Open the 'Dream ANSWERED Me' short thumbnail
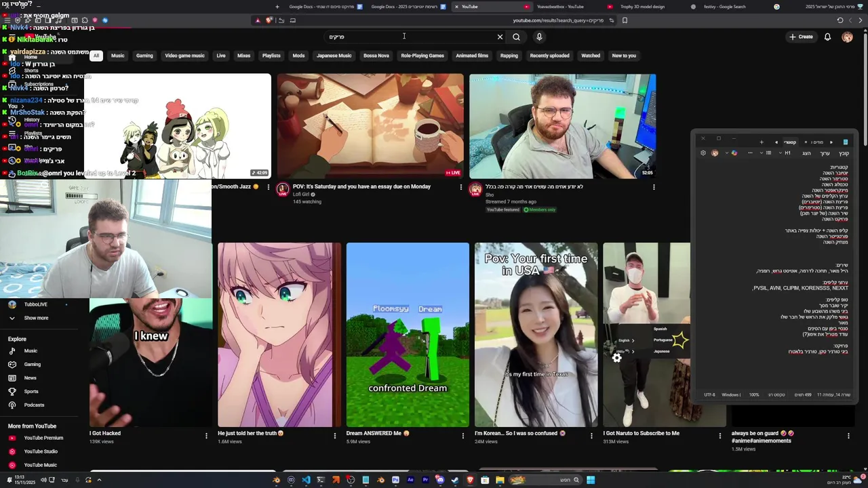The image size is (868, 488). coord(408,335)
